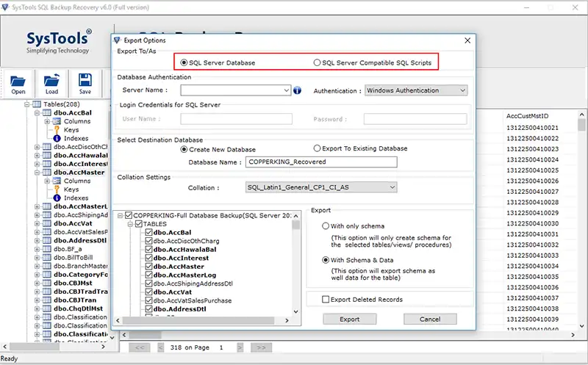Collapse COPPERKING-Full Database Backup export node
This screenshot has height=365, width=588.
coord(120,215)
